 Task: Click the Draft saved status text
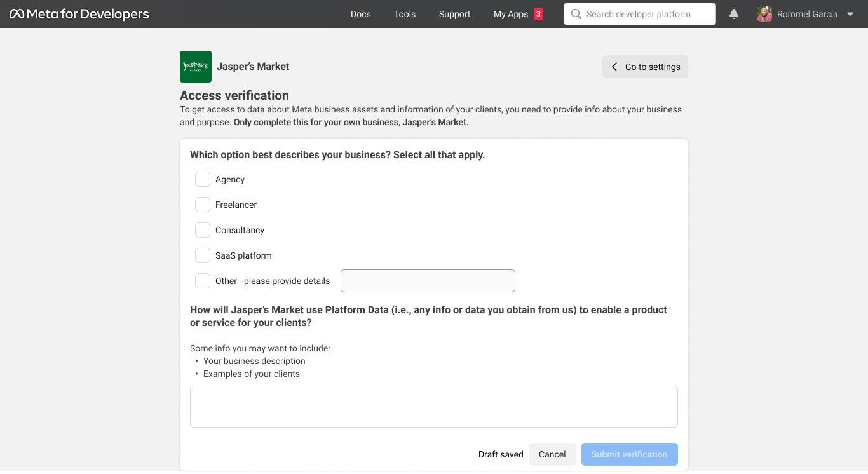pyautogui.click(x=501, y=454)
